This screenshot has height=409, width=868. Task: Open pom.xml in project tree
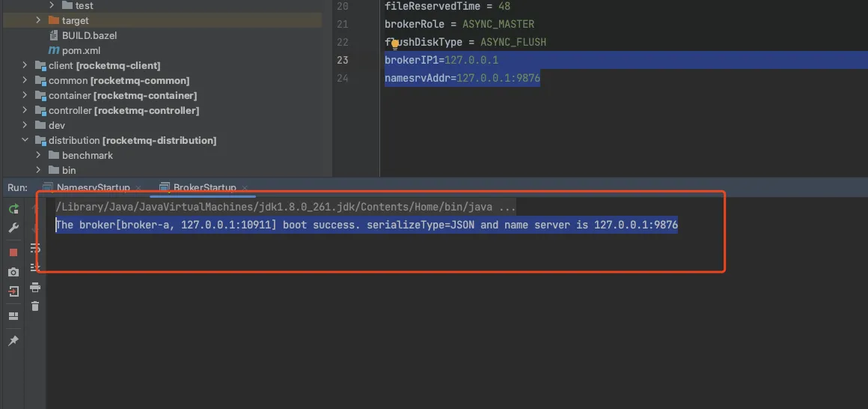[x=81, y=51]
